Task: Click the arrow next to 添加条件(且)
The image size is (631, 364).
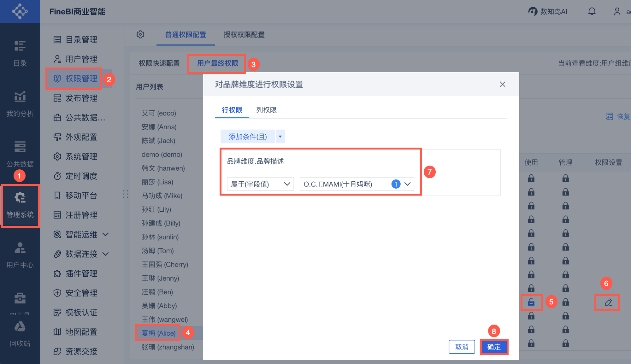Action: click(x=280, y=137)
